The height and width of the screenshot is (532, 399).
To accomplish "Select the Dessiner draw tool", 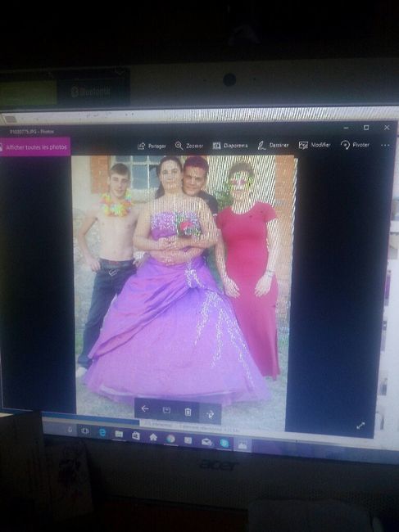I will point(273,145).
